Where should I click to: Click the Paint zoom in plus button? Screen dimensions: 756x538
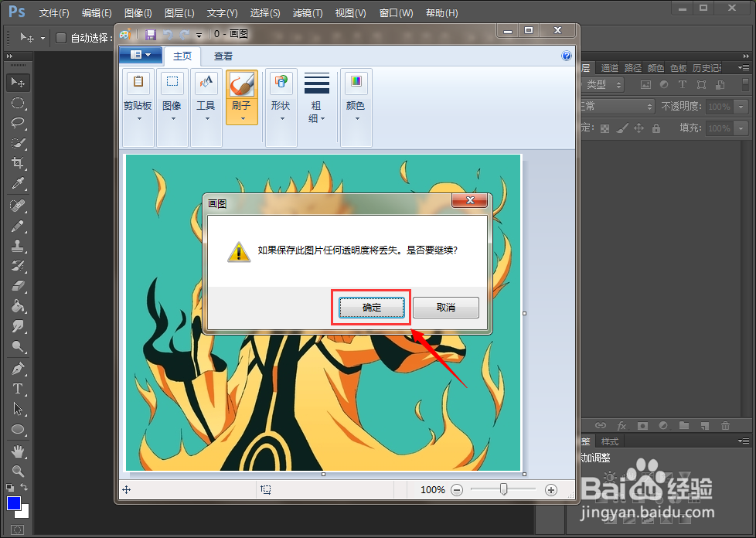550,490
